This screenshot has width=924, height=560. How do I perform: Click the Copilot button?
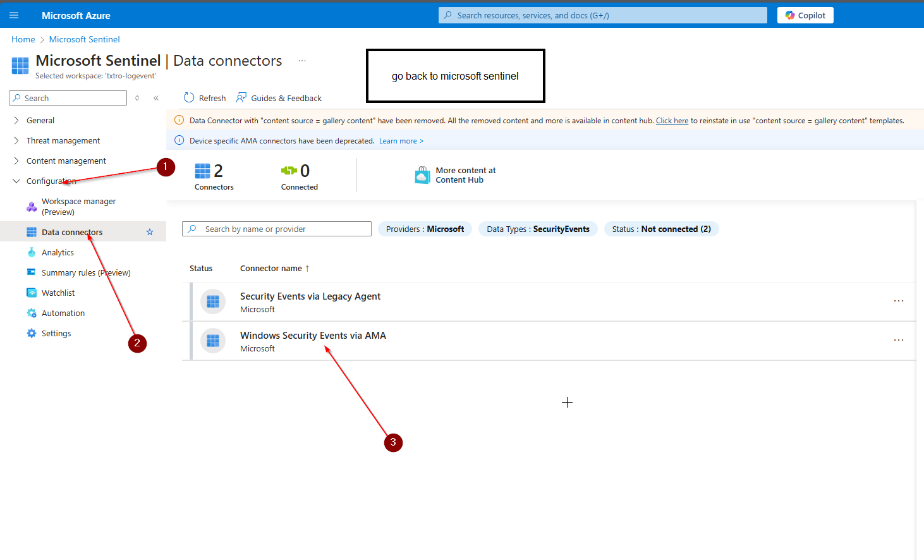pyautogui.click(x=805, y=15)
